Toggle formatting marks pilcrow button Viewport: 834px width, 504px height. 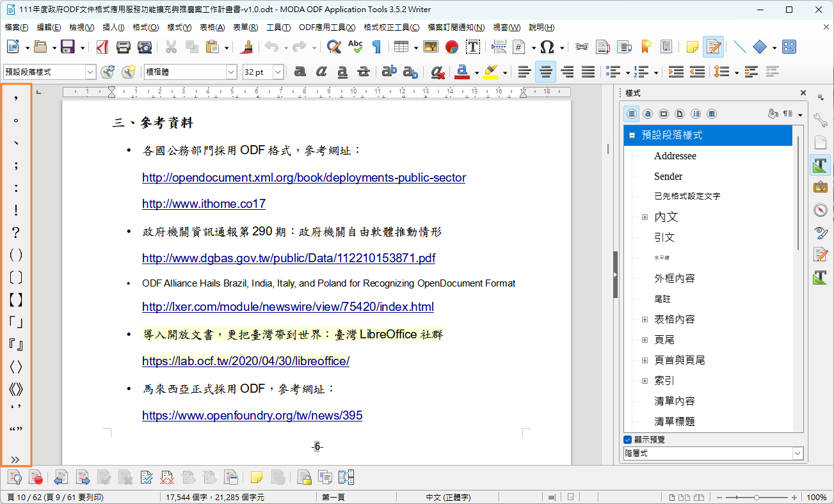point(376,47)
